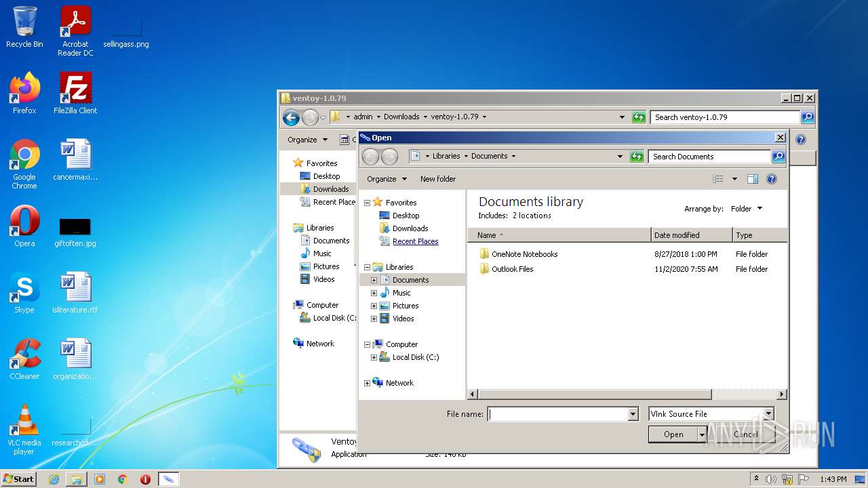Screen dimensions: 868x488
Task: Toggle the preview pane in Open dialog
Action: 753,179
